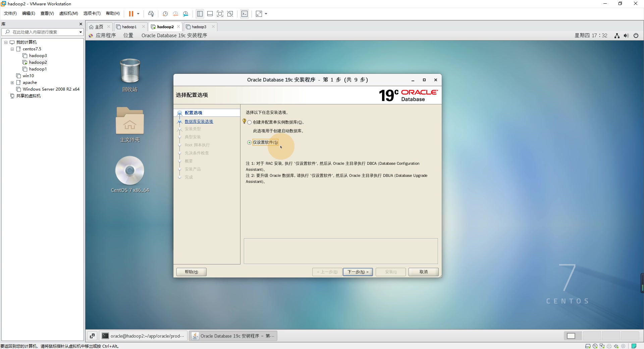Show desktop via bottom-left panel icon
The height and width of the screenshot is (349, 644).
coord(92,336)
